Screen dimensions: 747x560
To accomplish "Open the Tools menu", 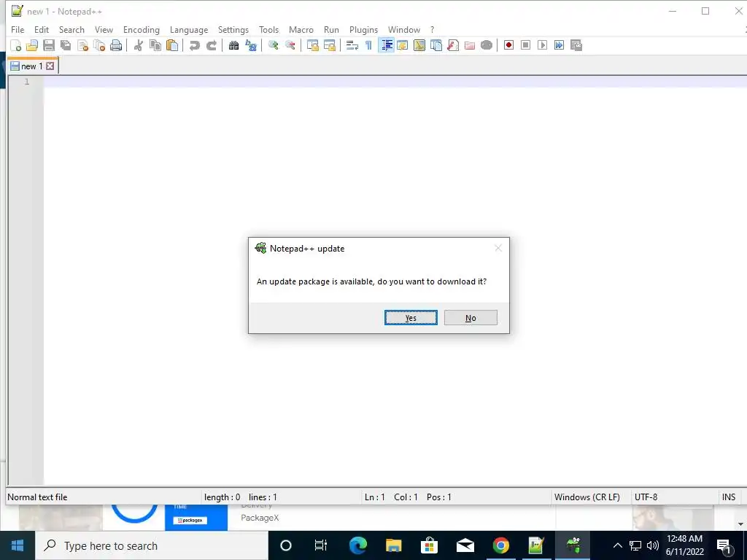I will [268, 29].
